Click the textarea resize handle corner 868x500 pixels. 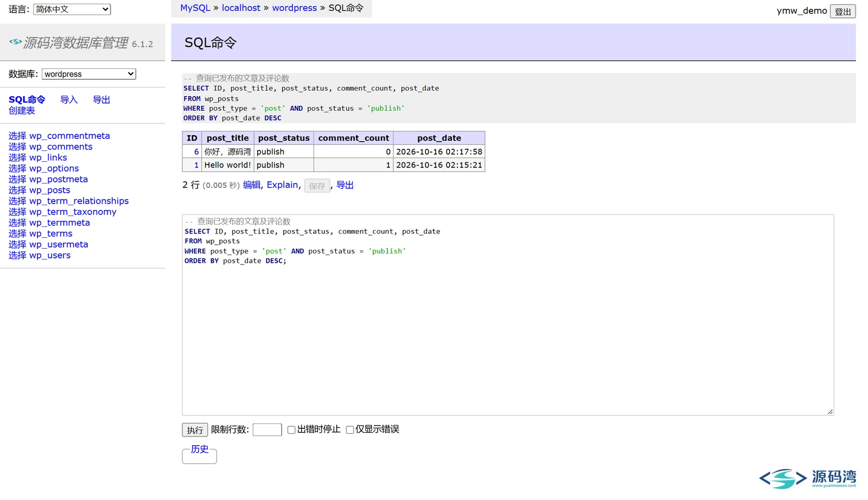(830, 412)
